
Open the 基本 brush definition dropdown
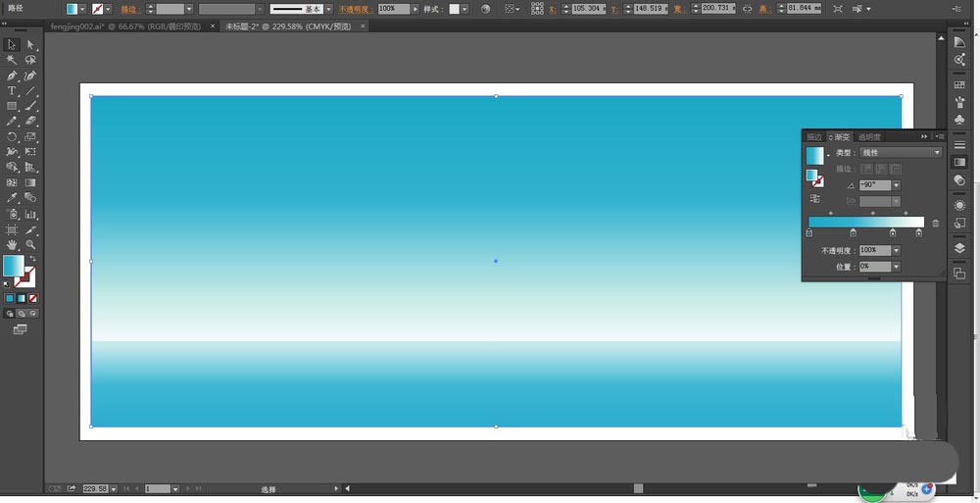[x=328, y=9]
